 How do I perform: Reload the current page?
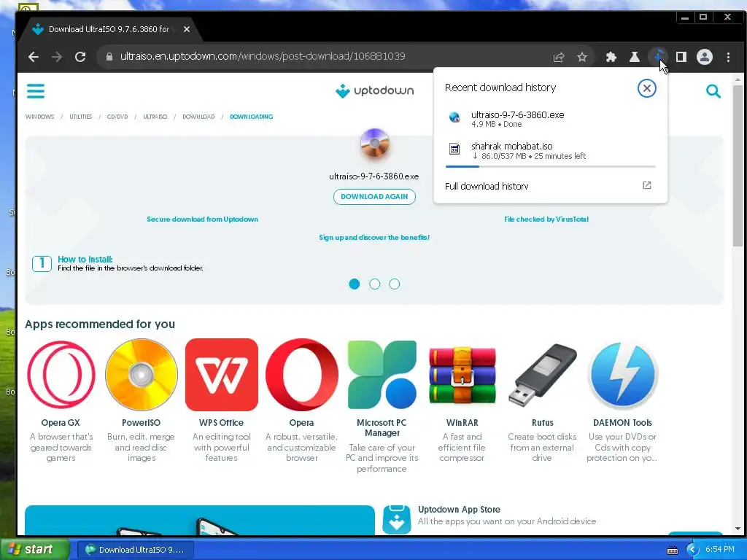(80, 57)
